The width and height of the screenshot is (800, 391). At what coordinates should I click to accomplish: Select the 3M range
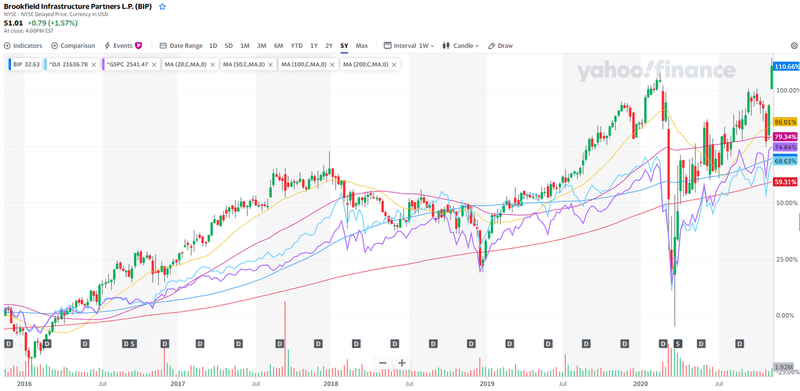(x=262, y=45)
